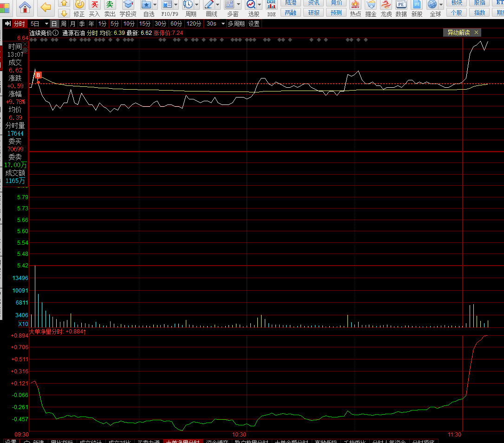Screen dimensions: 504x443
Task: Open the F10/F9 company info icon
Action: 168,8
